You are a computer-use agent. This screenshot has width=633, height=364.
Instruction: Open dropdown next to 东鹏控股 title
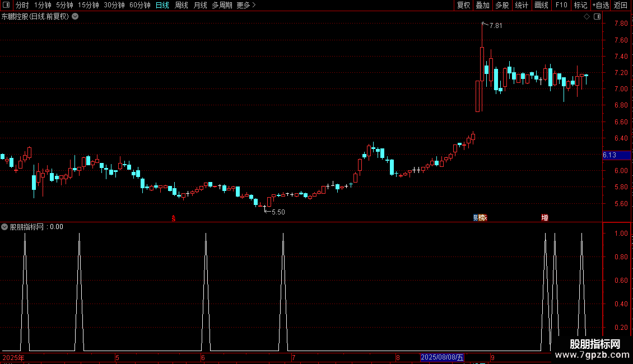click(x=75, y=17)
